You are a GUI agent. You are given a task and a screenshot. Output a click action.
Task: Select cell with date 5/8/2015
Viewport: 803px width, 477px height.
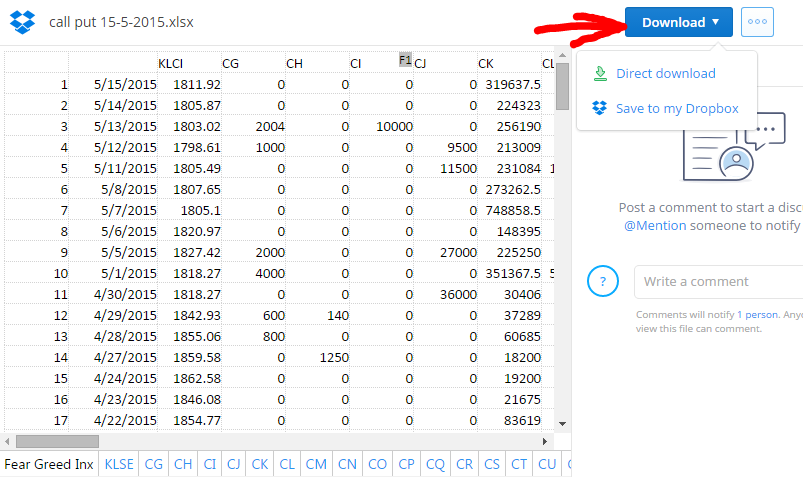point(113,189)
